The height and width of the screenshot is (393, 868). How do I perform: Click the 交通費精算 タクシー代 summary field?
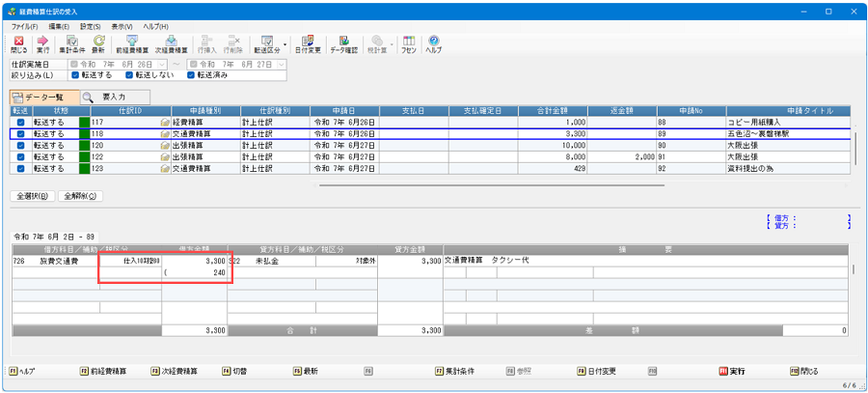646,261
